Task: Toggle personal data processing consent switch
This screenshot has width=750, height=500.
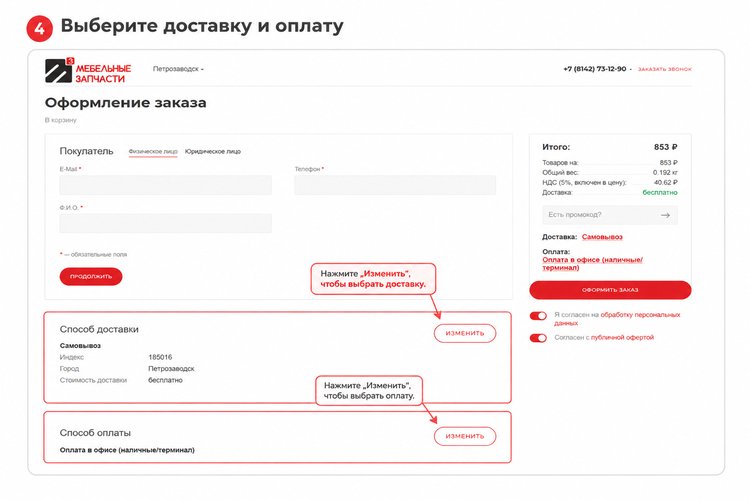Action: tap(538, 316)
